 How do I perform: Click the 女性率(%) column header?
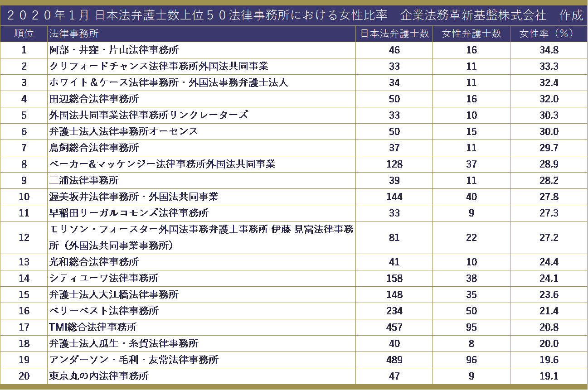click(549, 34)
